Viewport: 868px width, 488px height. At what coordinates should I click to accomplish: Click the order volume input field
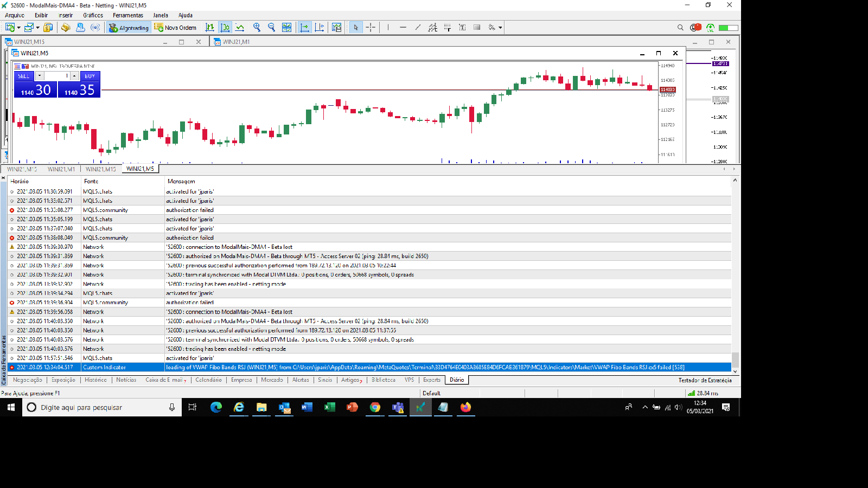(57, 76)
